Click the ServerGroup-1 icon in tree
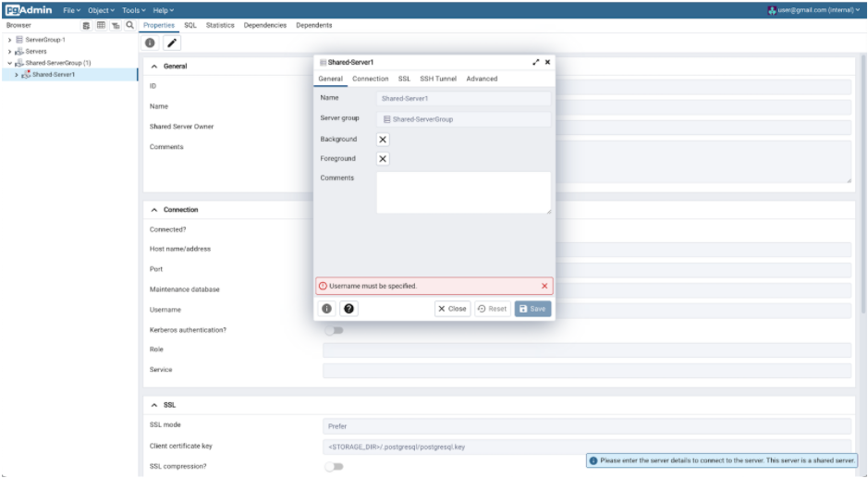 pyautogui.click(x=19, y=40)
